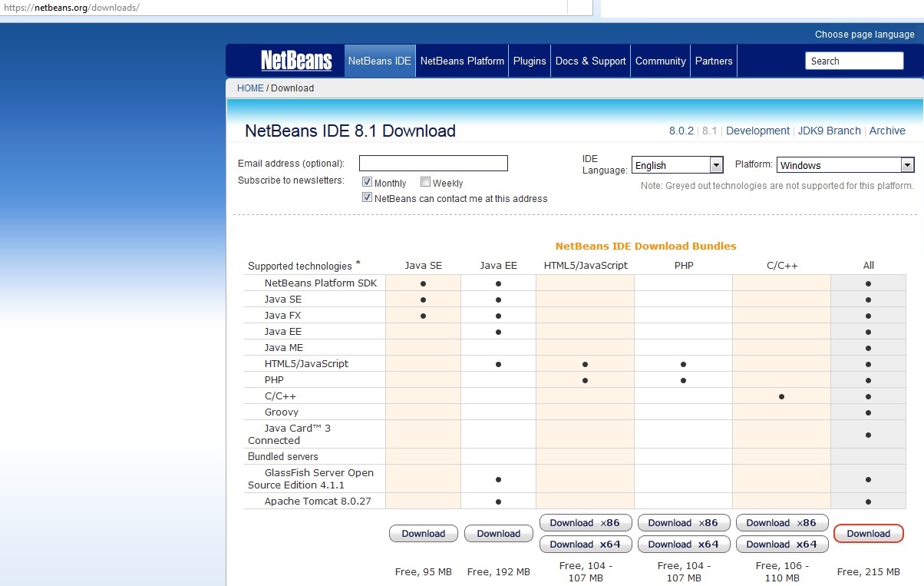Download the Java SE bundle
The height and width of the screenshot is (586, 924).
point(424,534)
